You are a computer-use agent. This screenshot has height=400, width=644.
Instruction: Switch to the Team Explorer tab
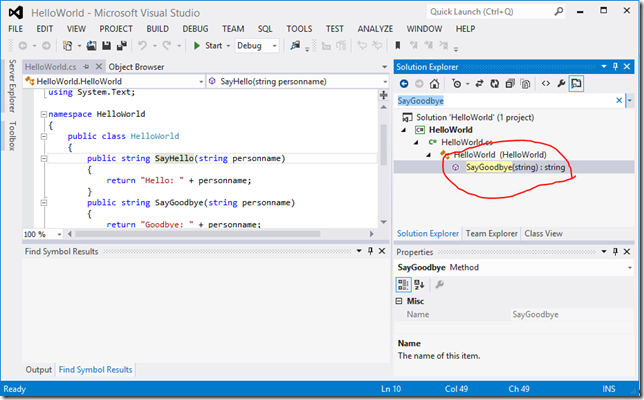pyautogui.click(x=491, y=234)
